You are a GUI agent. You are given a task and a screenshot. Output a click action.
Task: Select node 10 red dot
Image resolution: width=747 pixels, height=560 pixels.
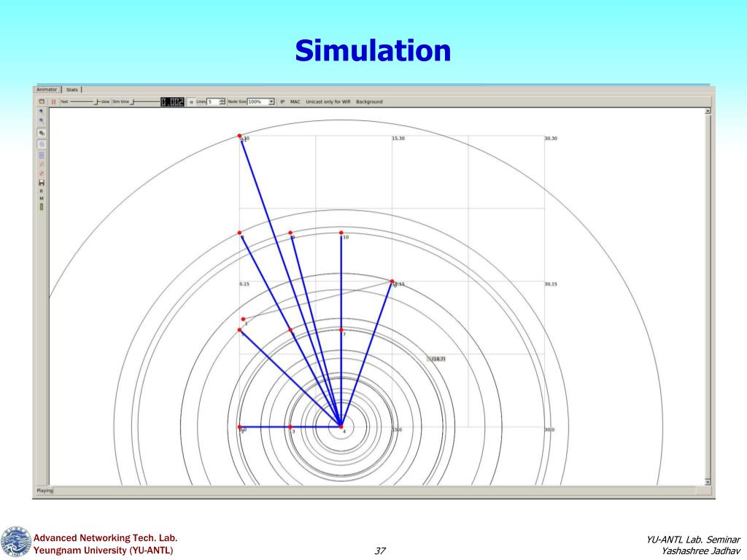tap(341, 233)
